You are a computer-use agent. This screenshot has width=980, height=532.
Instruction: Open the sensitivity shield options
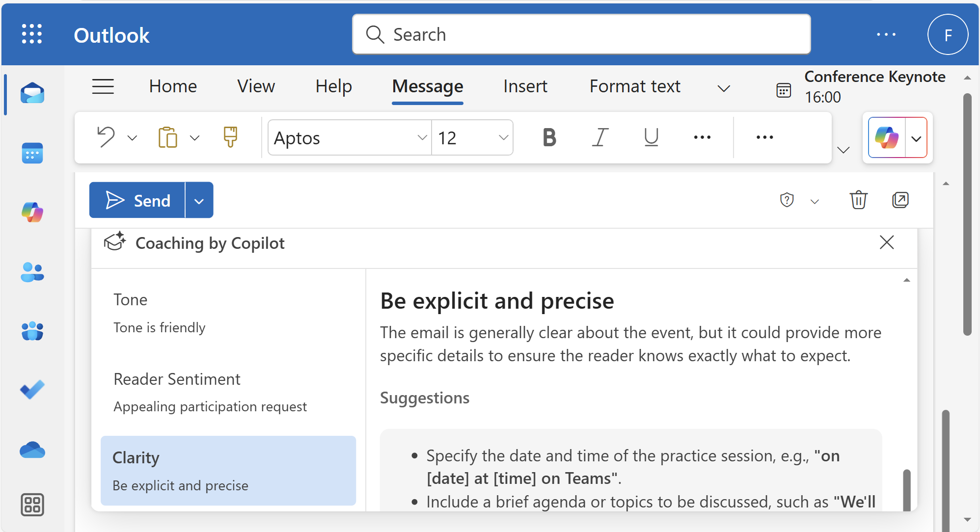(787, 200)
